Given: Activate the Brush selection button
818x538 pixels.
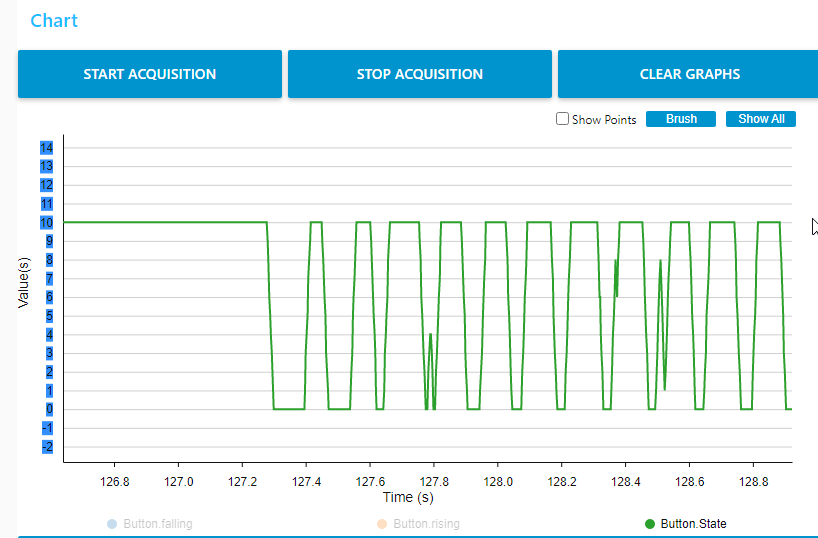Looking at the screenshot, I should click(681, 119).
